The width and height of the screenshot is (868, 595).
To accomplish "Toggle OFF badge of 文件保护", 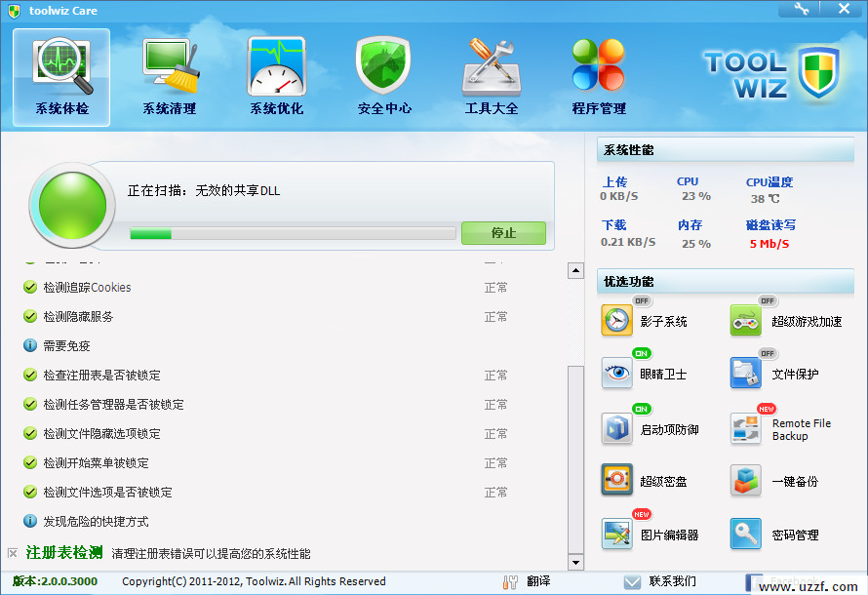I will click(x=768, y=353).
